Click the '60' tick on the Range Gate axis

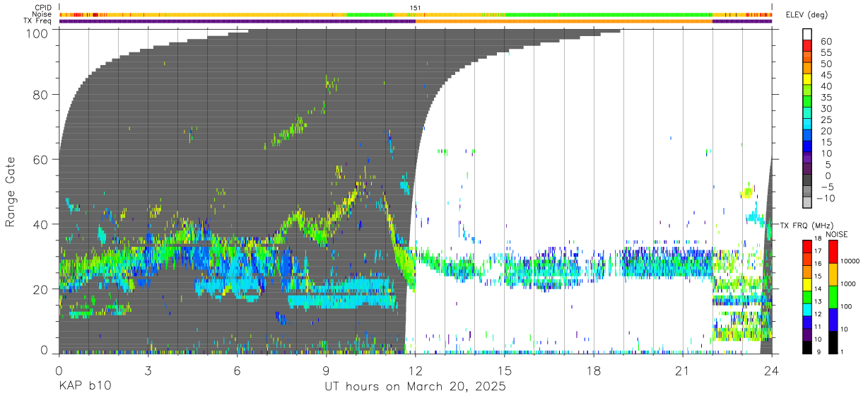41,159
